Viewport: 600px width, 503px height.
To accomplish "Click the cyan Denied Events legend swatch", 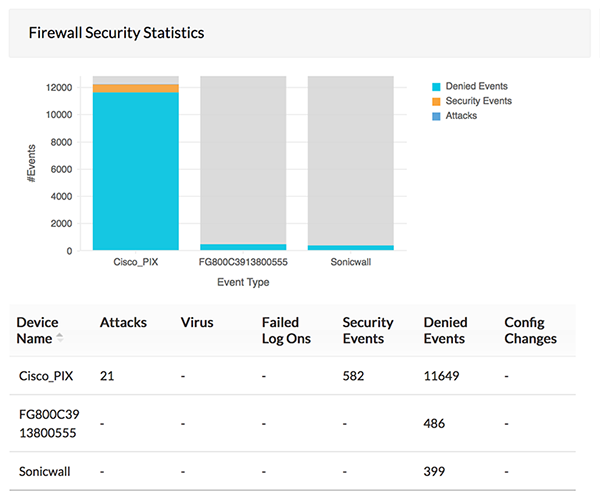I will pyautogui.click(x=436, y=87).
